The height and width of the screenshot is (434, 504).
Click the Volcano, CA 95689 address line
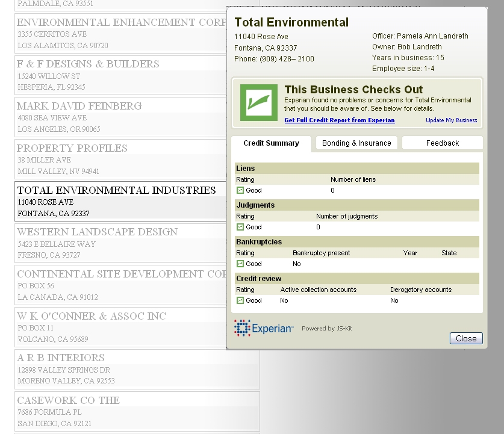click(x=53, y=339)
